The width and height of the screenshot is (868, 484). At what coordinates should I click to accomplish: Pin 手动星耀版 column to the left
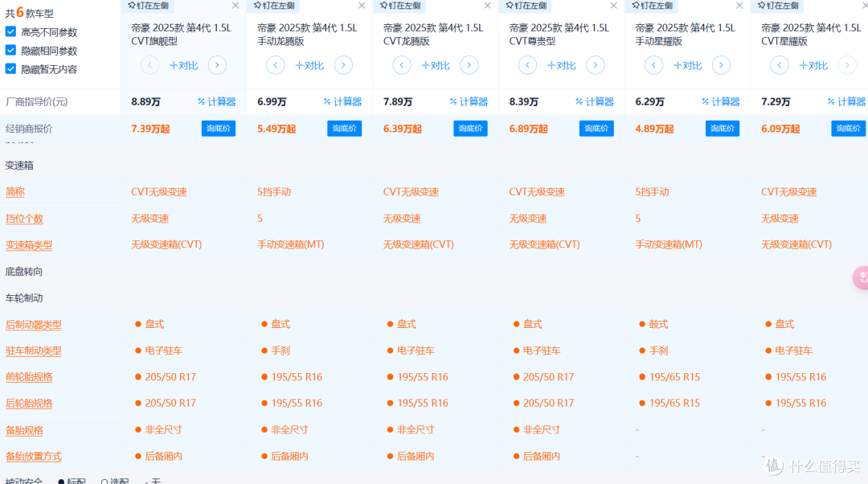652,6
